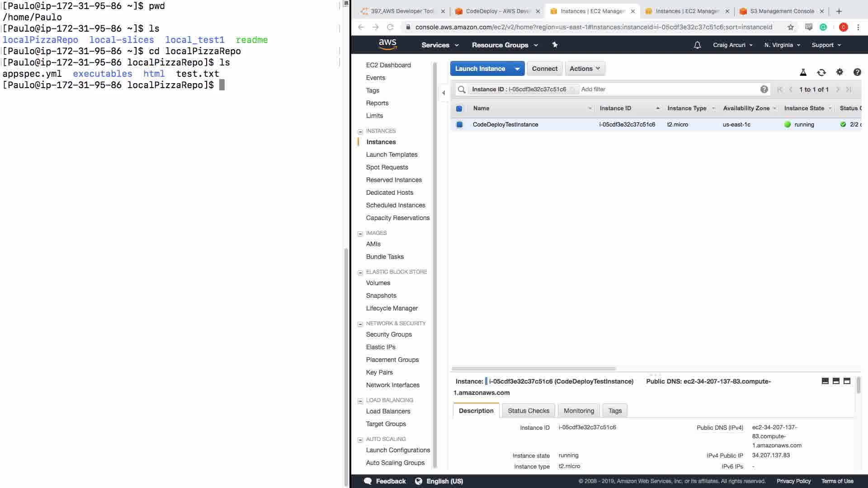Open the Services dropdown menu
The height and width of the screenshot is (488, 868).
(439, 45)
